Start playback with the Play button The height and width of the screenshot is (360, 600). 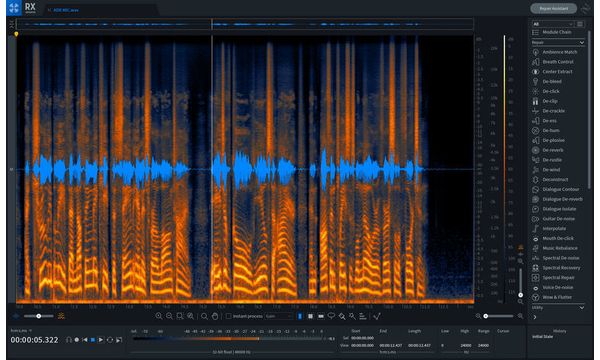tap(101, 340)
